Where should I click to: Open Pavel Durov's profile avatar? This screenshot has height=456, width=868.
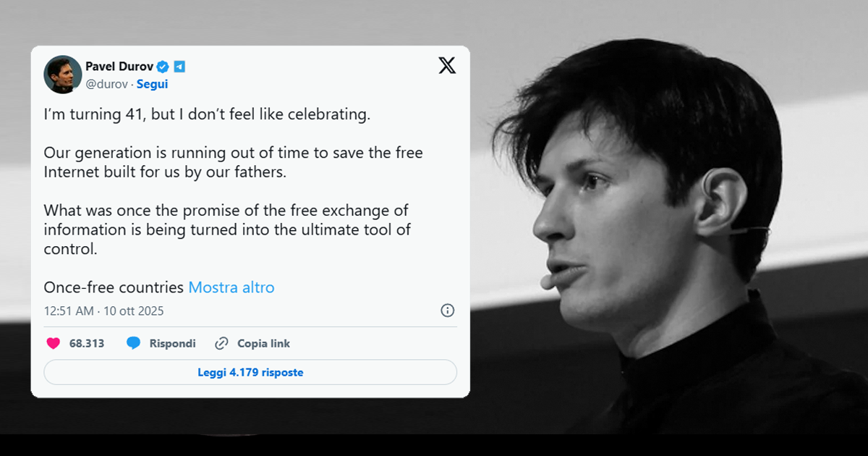pyautogui.click(x=63, y=75)
